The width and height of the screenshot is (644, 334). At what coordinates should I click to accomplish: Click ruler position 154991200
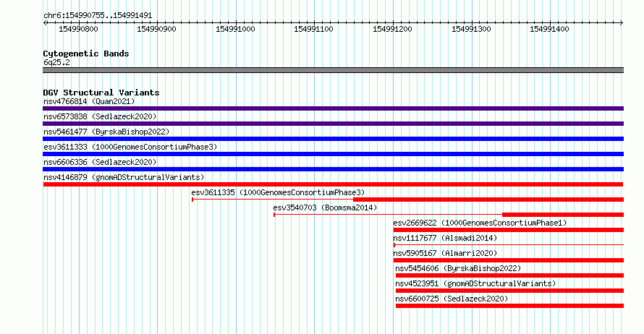tap(392, 29)
